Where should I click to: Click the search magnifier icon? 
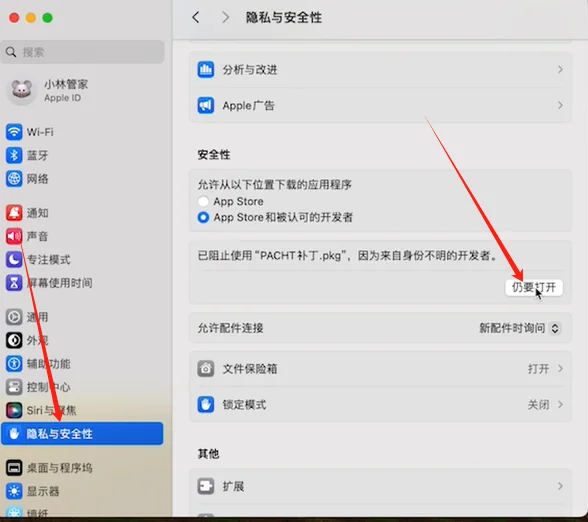point(11,52)
